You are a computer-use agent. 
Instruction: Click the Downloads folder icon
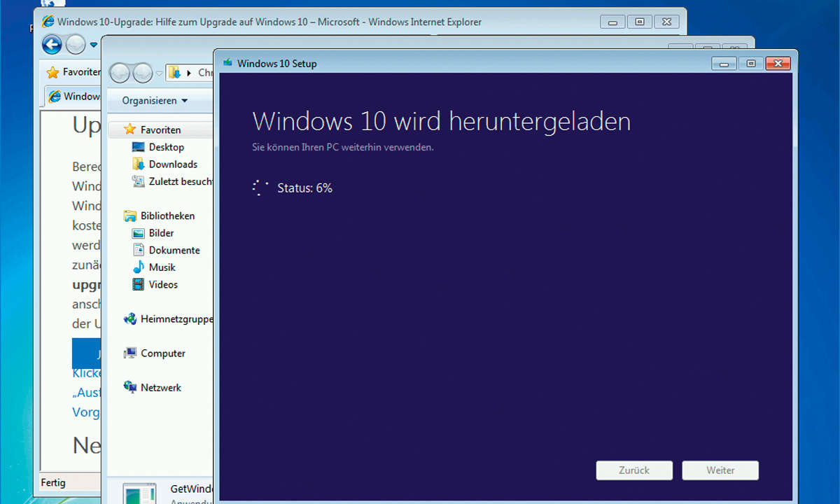(138, 164)
